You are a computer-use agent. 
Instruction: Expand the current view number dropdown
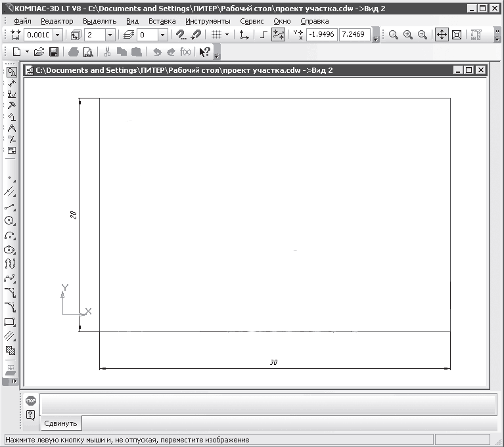(110, 35)
